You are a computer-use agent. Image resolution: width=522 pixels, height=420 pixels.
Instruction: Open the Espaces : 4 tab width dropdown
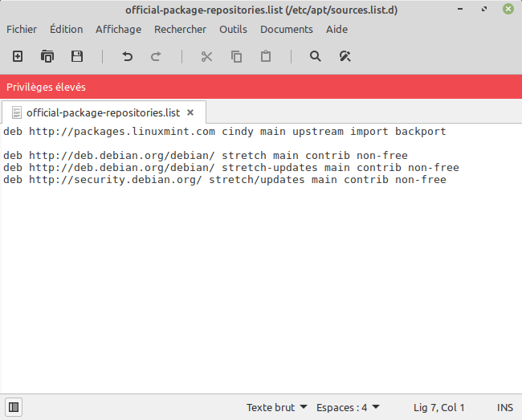click(348, 407)
